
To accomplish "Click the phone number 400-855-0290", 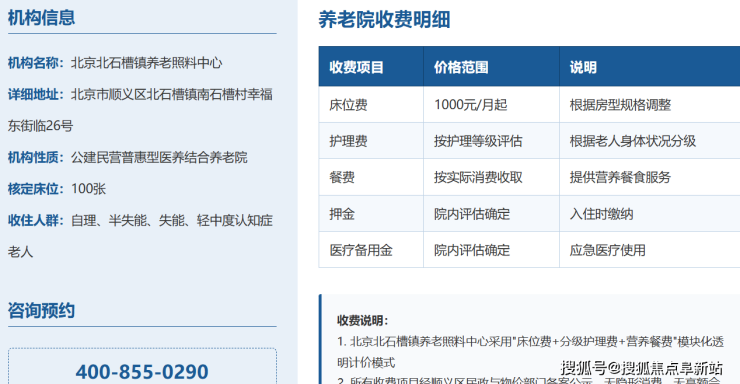I will point(142,372).
